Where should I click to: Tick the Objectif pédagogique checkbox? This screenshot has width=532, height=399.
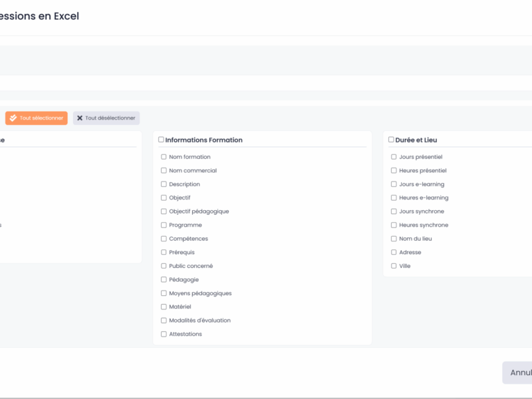(164, 211)
